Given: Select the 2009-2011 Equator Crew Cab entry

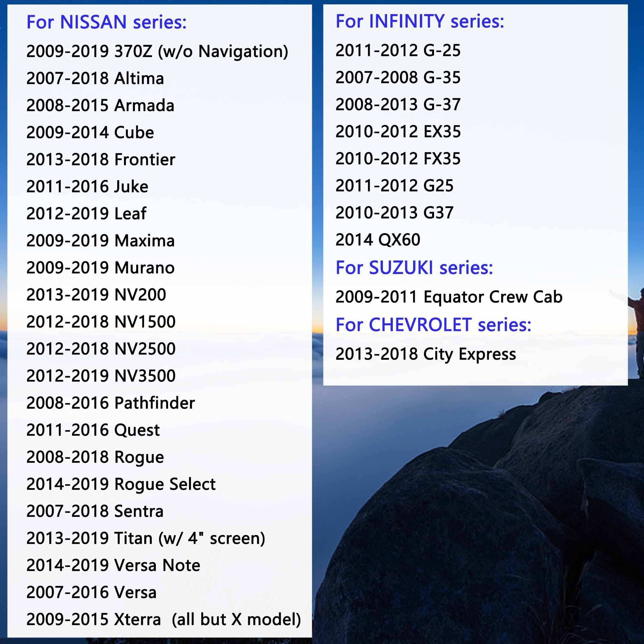Looking at the screenshot, I should point(449,297).
